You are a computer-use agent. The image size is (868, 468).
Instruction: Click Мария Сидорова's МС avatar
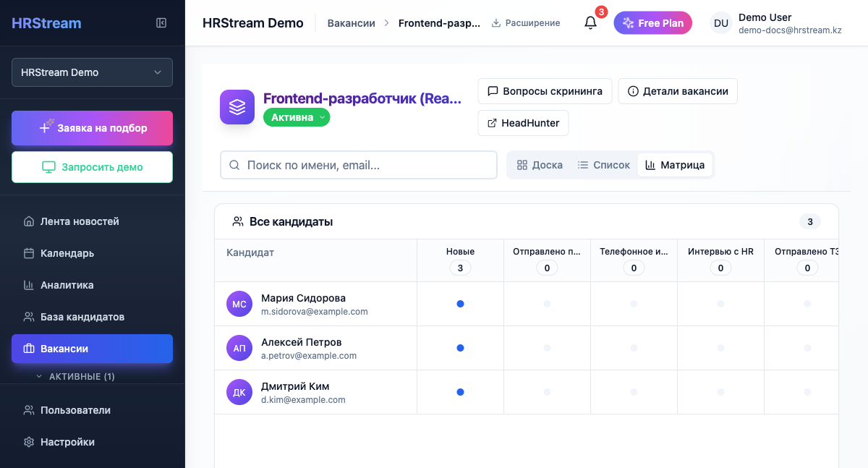pos(239,304)
